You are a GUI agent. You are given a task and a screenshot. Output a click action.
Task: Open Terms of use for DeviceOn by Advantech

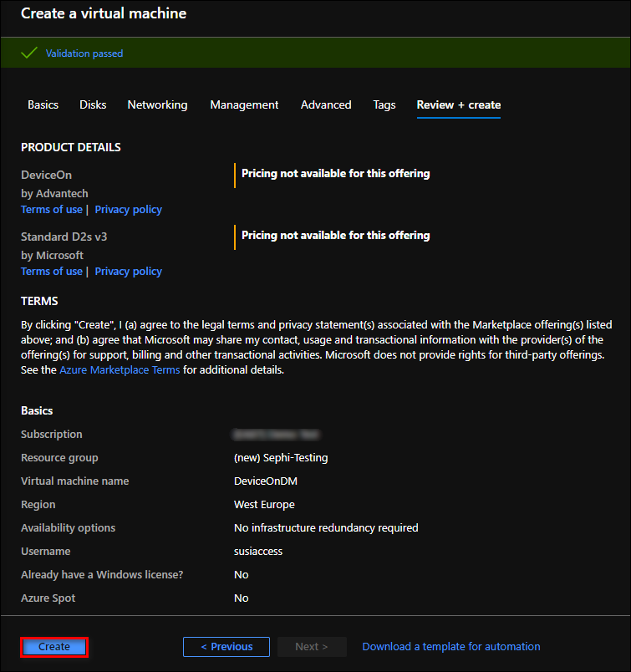point(52,210)
